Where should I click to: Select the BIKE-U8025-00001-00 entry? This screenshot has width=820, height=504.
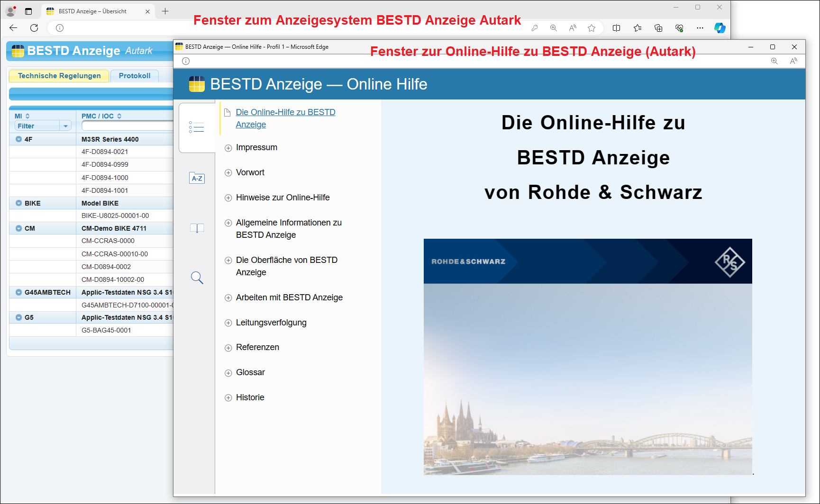pos(115,216)
